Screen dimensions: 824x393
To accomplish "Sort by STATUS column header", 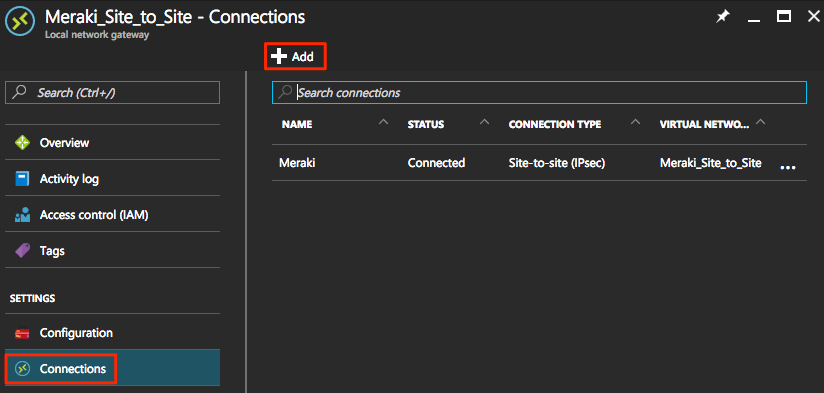I will click(426, 125).
